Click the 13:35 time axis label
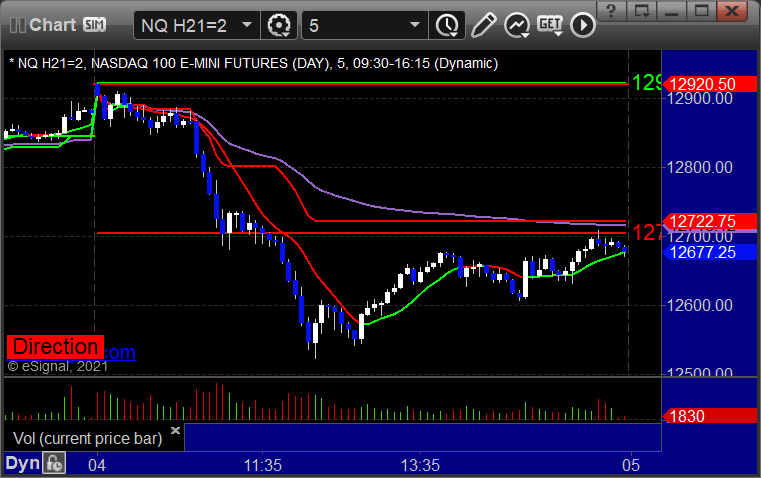The width and height of the screenshot is (761, 478). coord(420,465)
